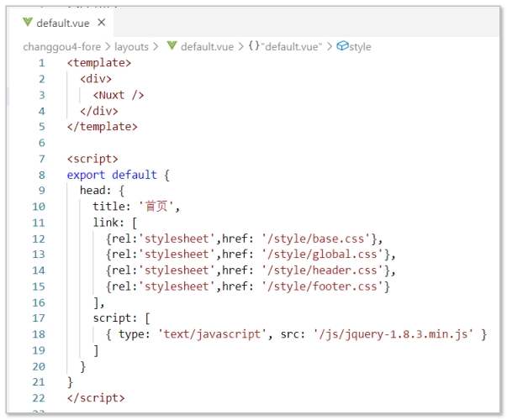
Task: Click the curly braces breadcrumb icon
Action: coord(254,46)
